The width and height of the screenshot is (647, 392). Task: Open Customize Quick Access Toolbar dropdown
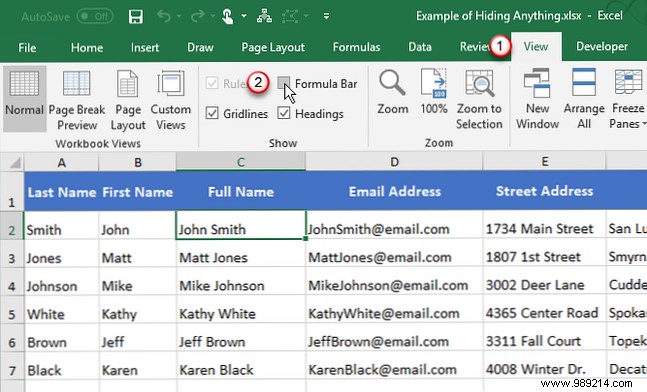[326, 17]
